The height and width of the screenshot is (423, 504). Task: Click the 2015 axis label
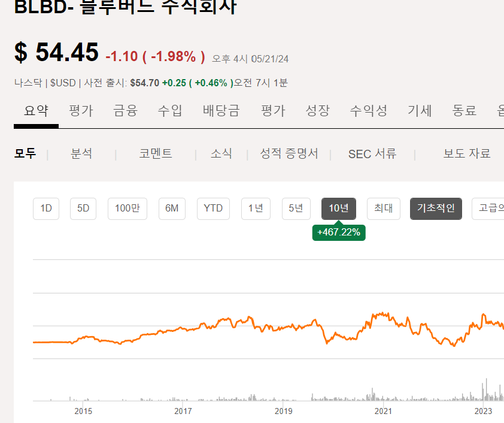[83, 411]
